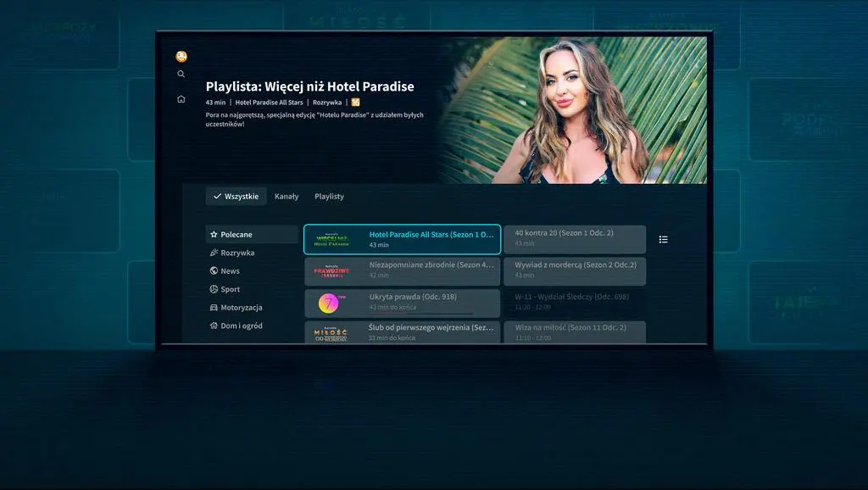The image size is (868, 490).
Task: Open search with the magnifier icon
Action: (x=181, y=75)
